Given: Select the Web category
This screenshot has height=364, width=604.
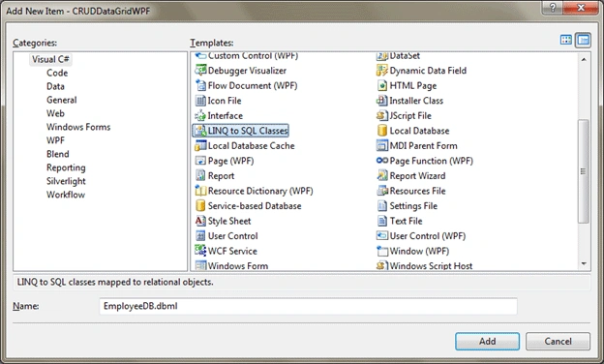Looking at the screenshot, I should click(x=55, y=113).
